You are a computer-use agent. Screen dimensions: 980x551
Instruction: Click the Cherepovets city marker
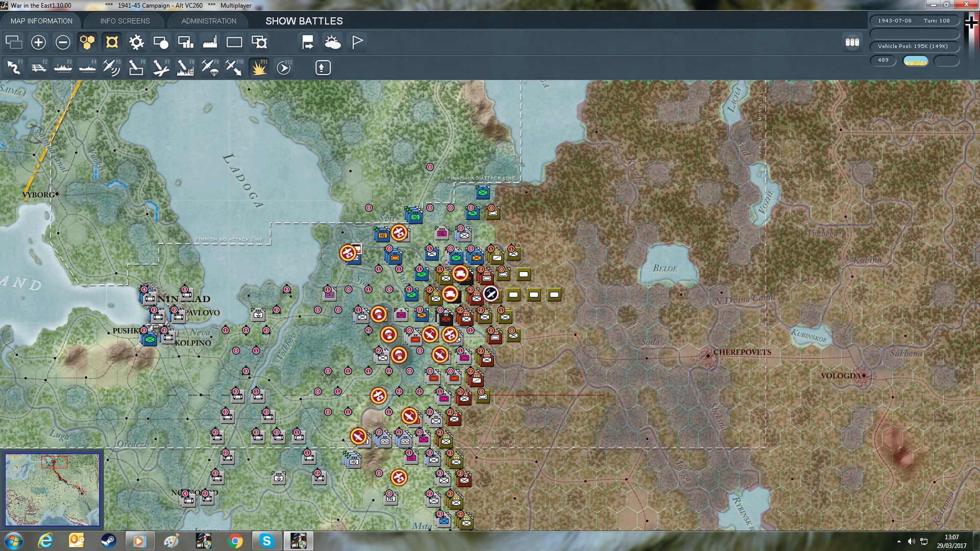pyautogui.click(x=708, y=356)
